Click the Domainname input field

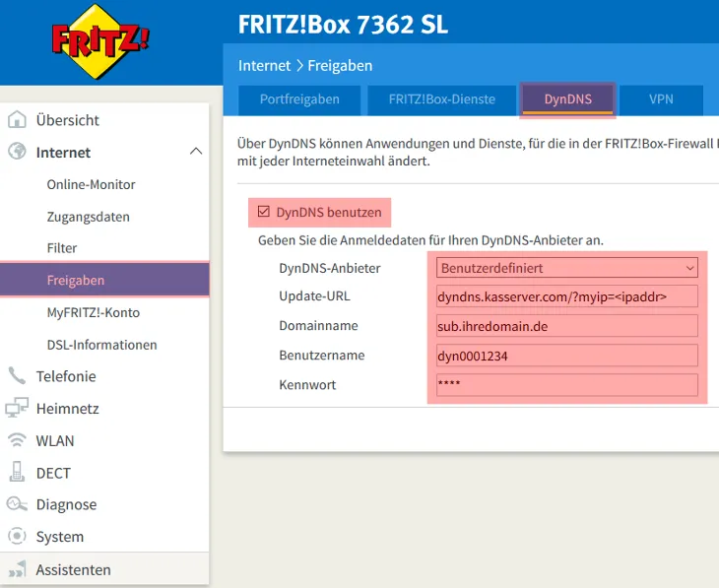[x=566, y=326]
